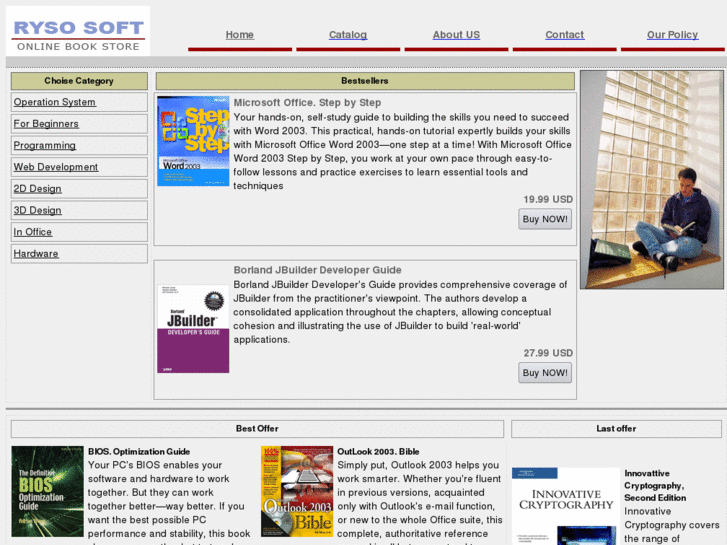Buy the Microsoft Office Step by Step book
Viewport: 727px width, 545px height.
[x=545, y=219]
